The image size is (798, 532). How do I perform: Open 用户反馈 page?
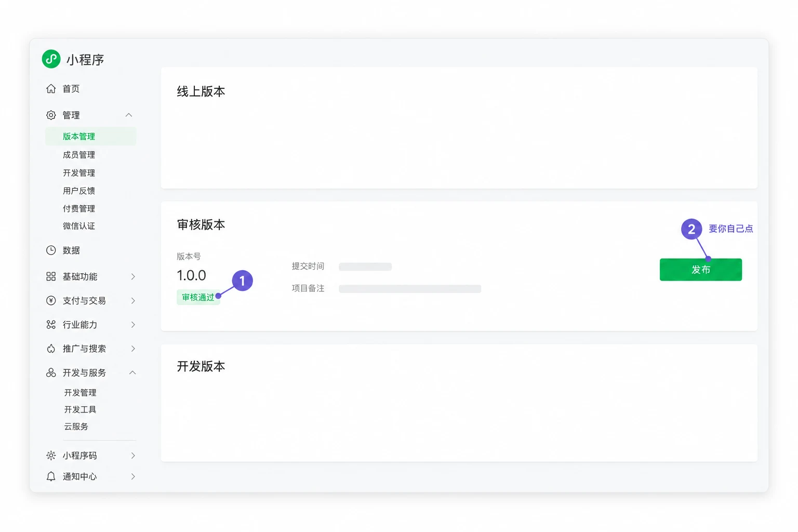79,191
